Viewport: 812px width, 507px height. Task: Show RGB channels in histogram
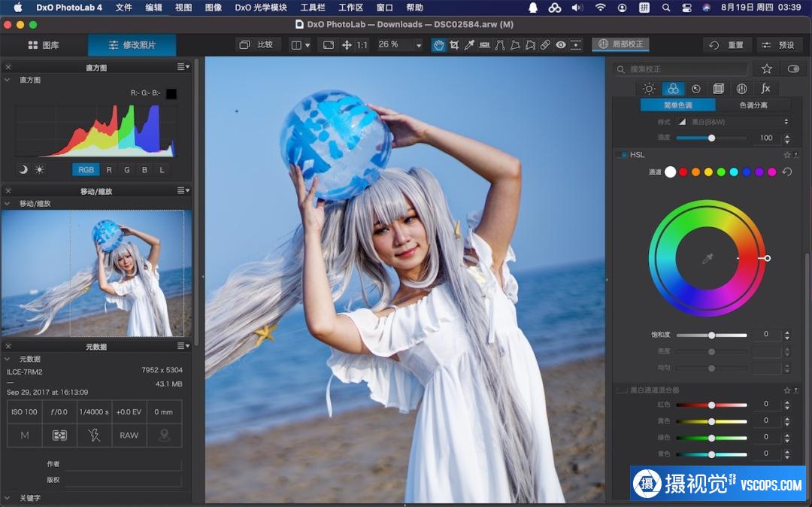tap(86, 169)
